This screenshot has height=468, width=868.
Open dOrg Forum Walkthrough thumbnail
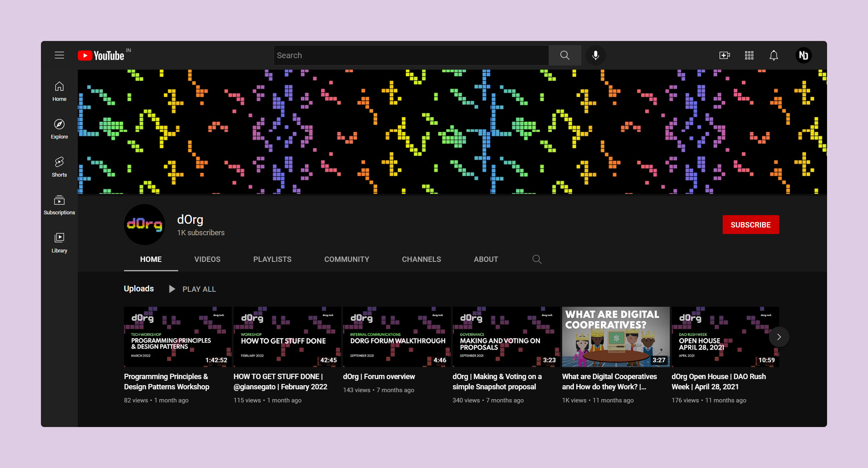[x=397, y=337]
